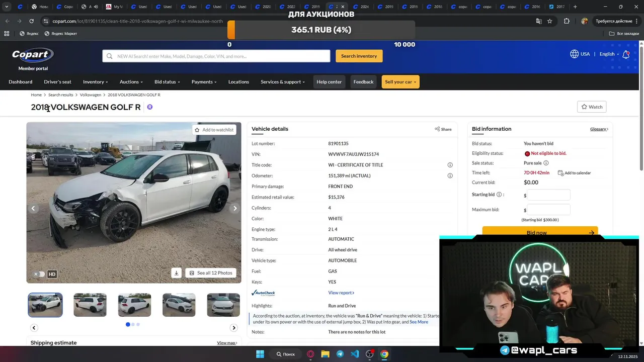Open Feedback
This screenshot has width=644, height=362.
click(x=363, y=82)
